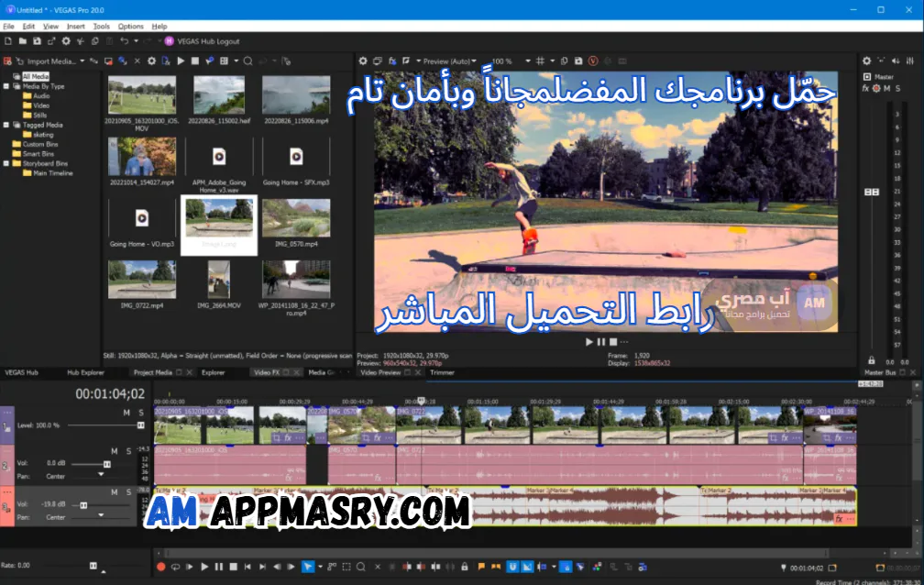Screen dimensions: 924x585
Task: Solo video track 1 with S
Action: pyautogui.click(x=141, y=413)
